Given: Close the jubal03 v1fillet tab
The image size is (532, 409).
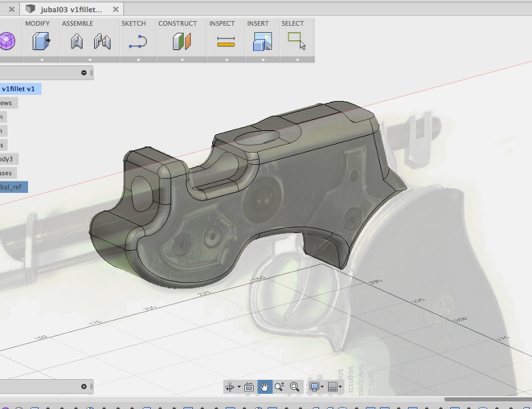Looking at the screenshot, I should coord(116,10).
